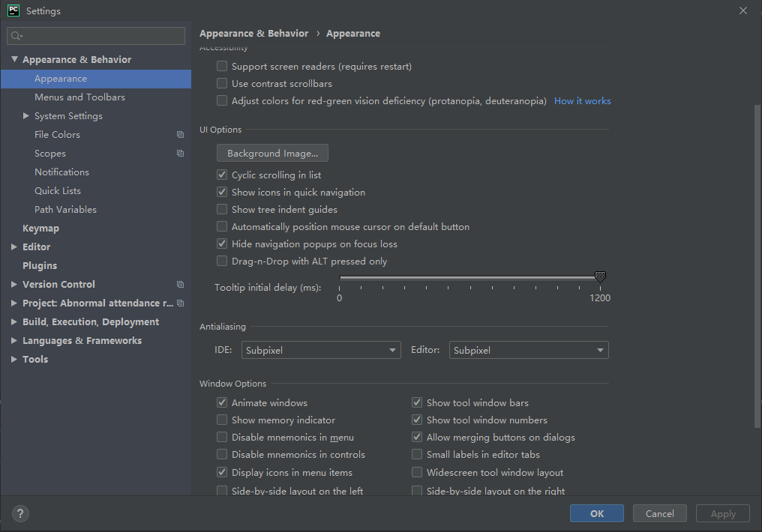Toggle Show tool window numbers
The width and height of the screenshot is (762, 532).
(416, 420)
